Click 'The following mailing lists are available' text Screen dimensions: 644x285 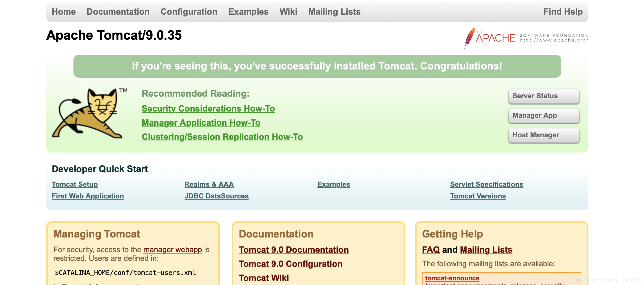488,264
